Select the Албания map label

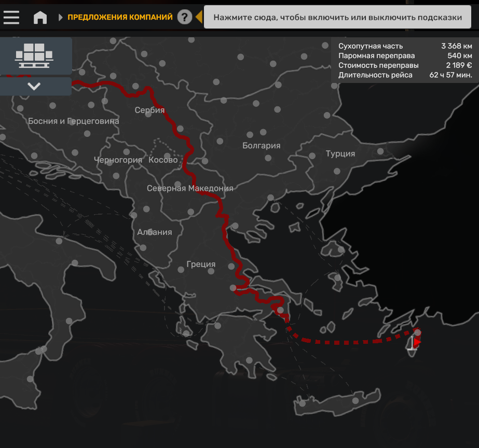pyautogui.click(x=154, y=232)
